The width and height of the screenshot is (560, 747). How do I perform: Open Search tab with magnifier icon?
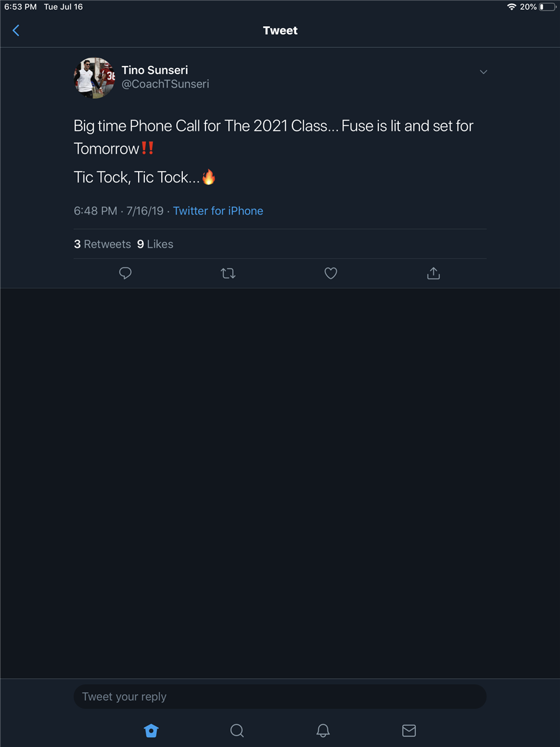237,731
